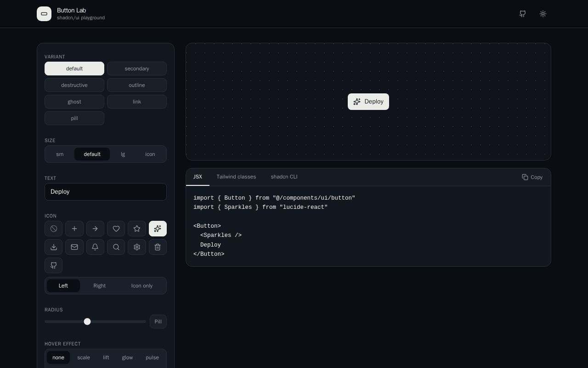
Task: Choose the right arrow icon
Action: [95, 229]
